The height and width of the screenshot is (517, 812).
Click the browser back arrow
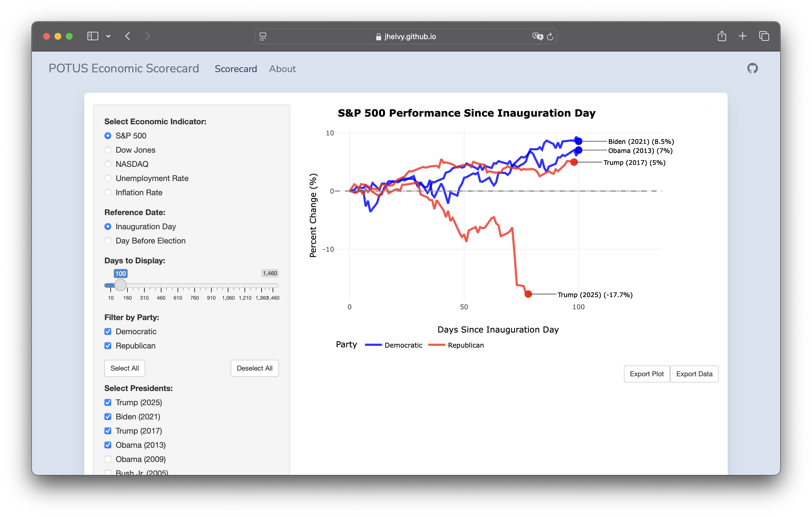pyautogui.click(x=127, y=36)
